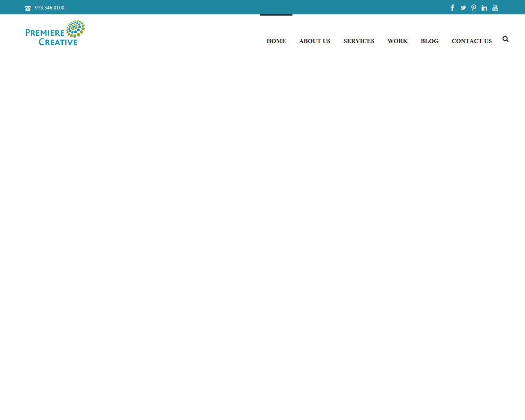Image resolution: width=525 pixels, height=420 pixels.
Task: Expand the Services menu
Action: point(359,41)
